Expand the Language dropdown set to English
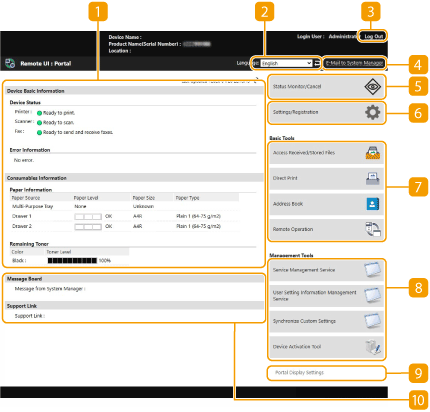The image size is (430, 412). click(286, 63)
